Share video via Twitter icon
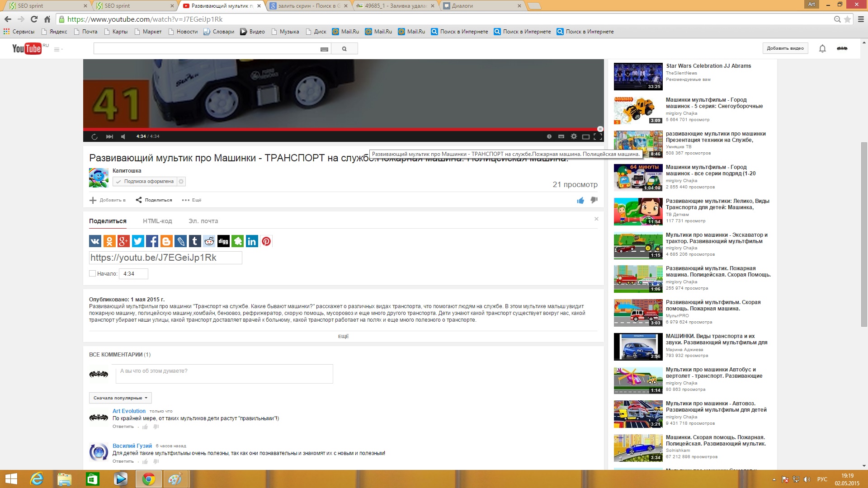This screenshot has width=868, height=488. coord(138,241)
